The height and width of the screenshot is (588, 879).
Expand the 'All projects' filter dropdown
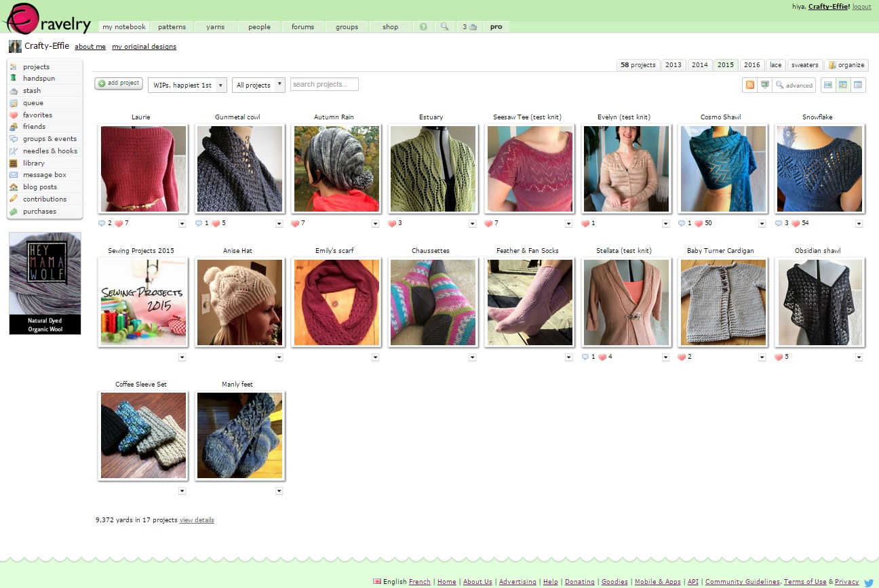[x=258, y=85]
